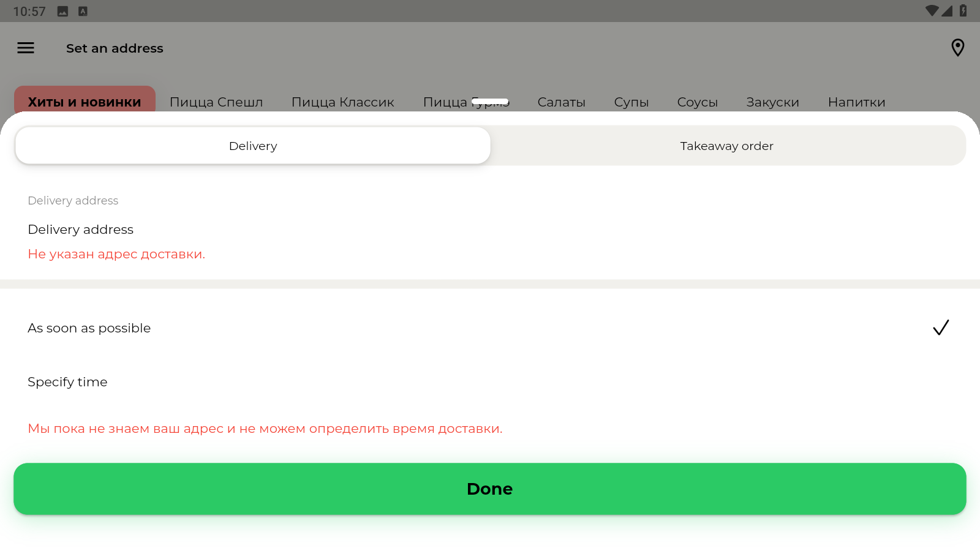Select the Delivery option

coord(253,146)
